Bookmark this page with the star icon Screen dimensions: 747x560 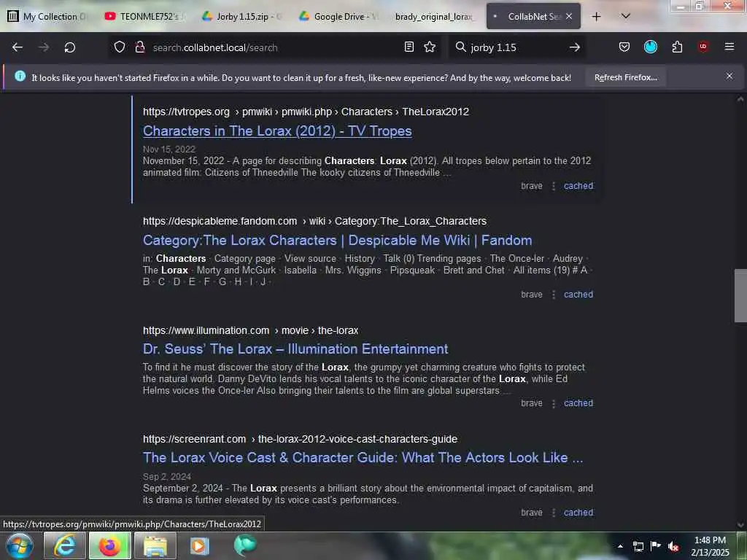click(x=430, y=47)
